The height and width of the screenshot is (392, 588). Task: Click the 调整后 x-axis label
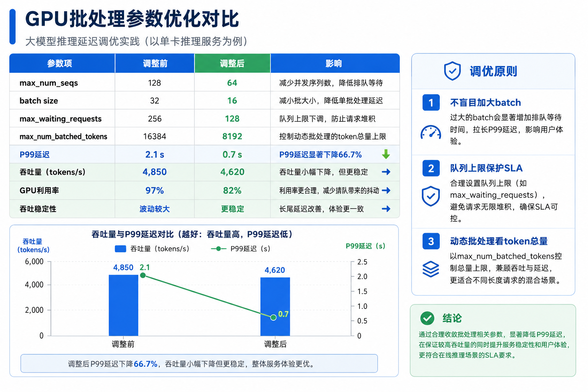[x=275, y=344]
